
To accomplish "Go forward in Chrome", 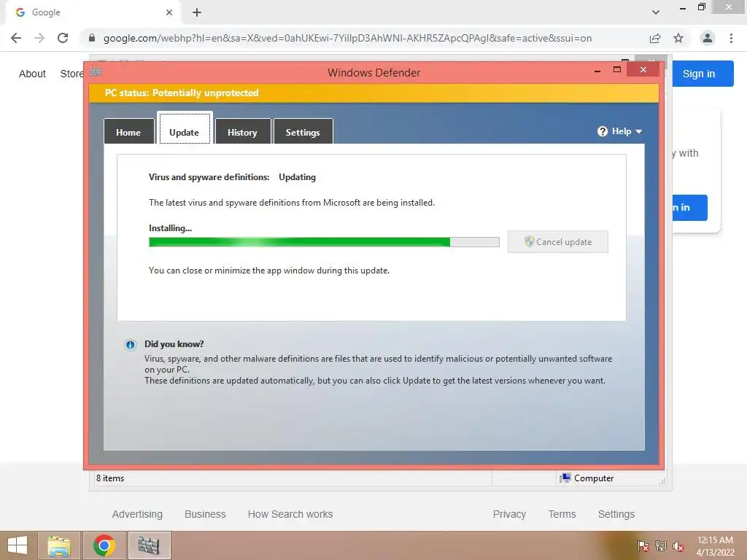I will click(39, 38).
